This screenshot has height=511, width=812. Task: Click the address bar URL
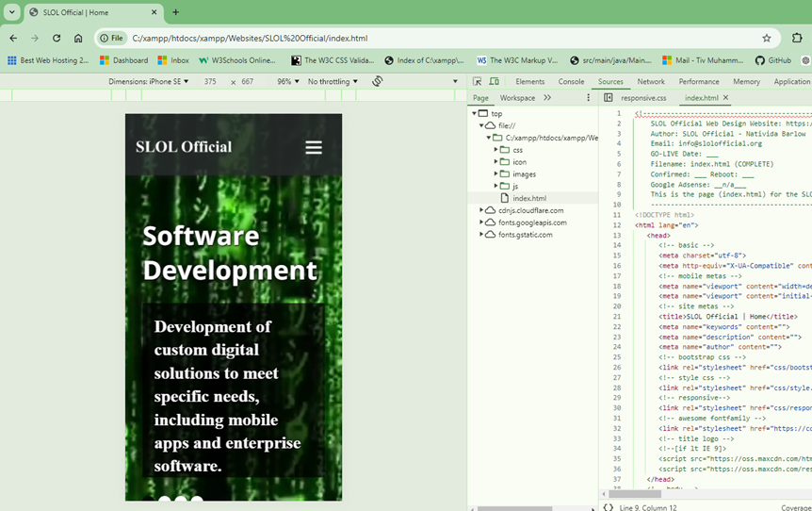pyautogui.click(x=250, y=39)
